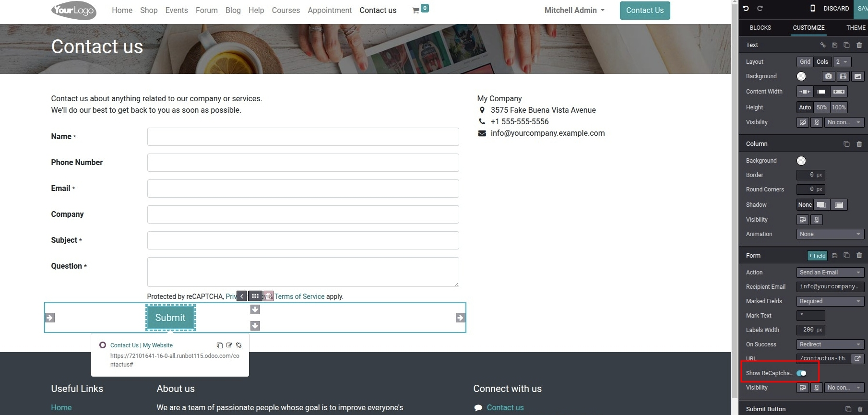Click the Contact Us header button
This screenshot has width=868, height=415.
(645, 11)
